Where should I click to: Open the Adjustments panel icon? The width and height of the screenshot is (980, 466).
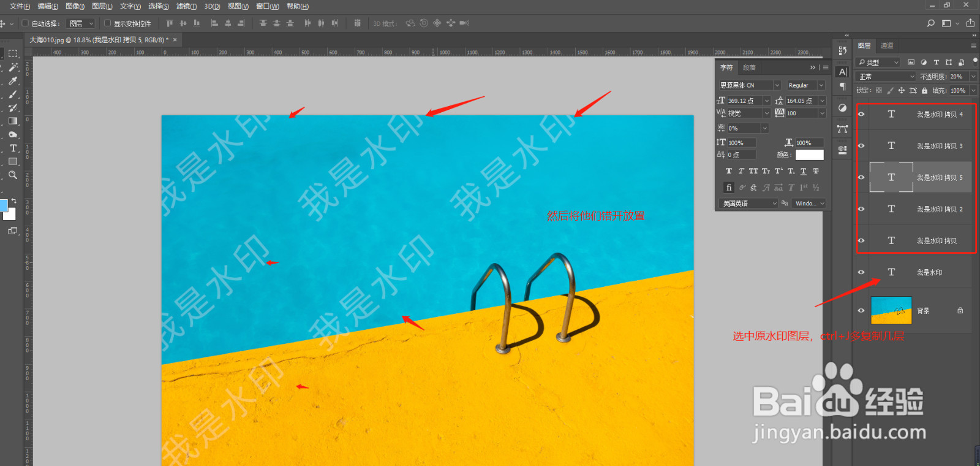pyautogui.click(x=843, y=108)
